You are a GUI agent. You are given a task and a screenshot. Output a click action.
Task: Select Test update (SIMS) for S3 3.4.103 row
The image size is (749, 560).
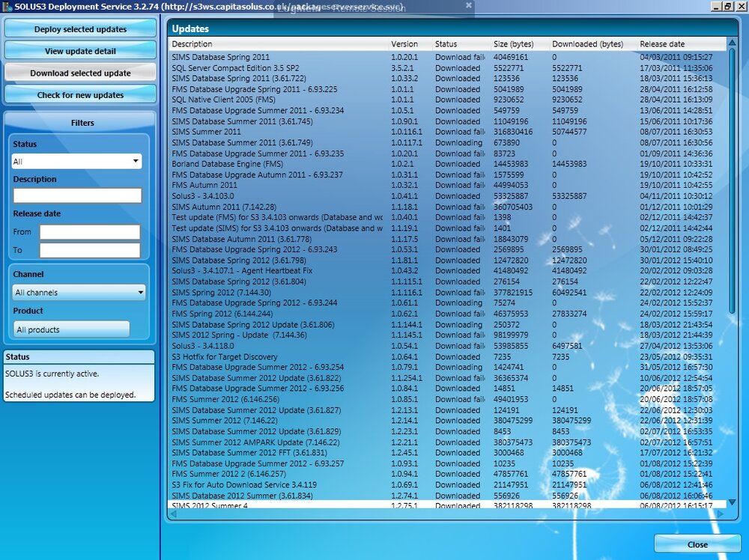click(447, 228)
